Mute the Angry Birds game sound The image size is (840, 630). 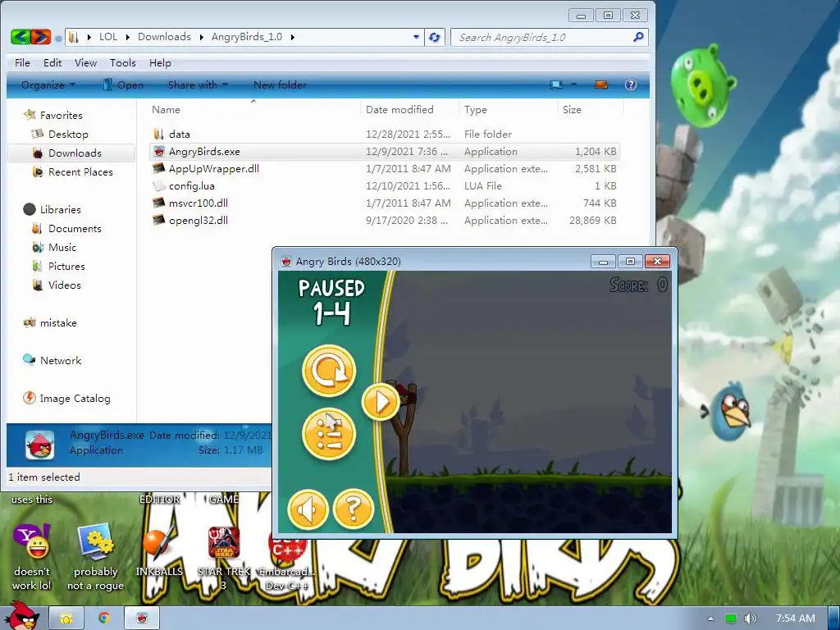click(x=308, y=509)
